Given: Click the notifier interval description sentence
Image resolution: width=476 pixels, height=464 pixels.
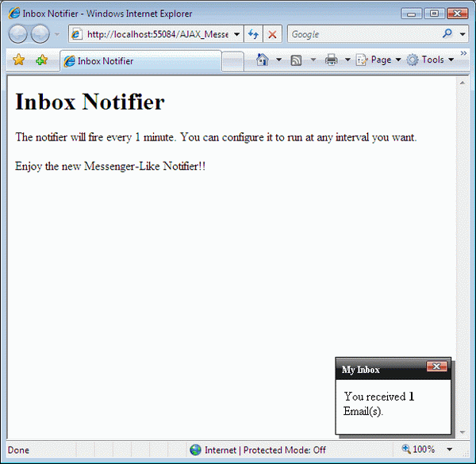Looking at the screenshot, I should (x=216, y=137).
